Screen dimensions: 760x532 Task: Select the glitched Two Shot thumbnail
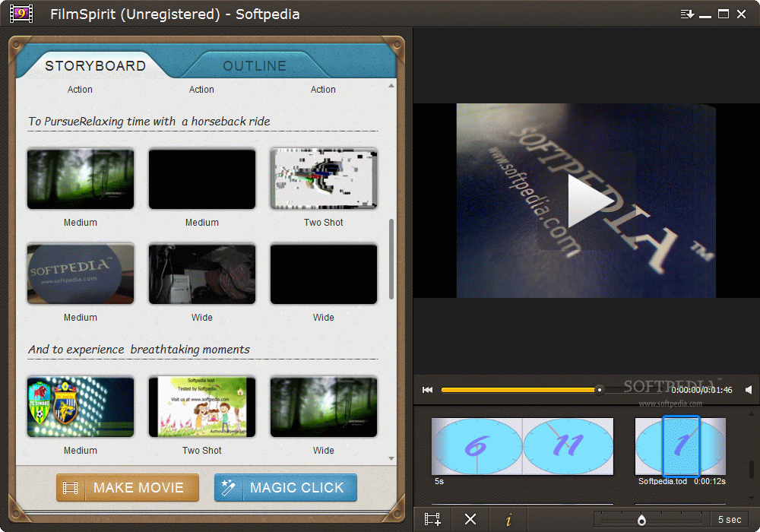click(x=324, y=179)
